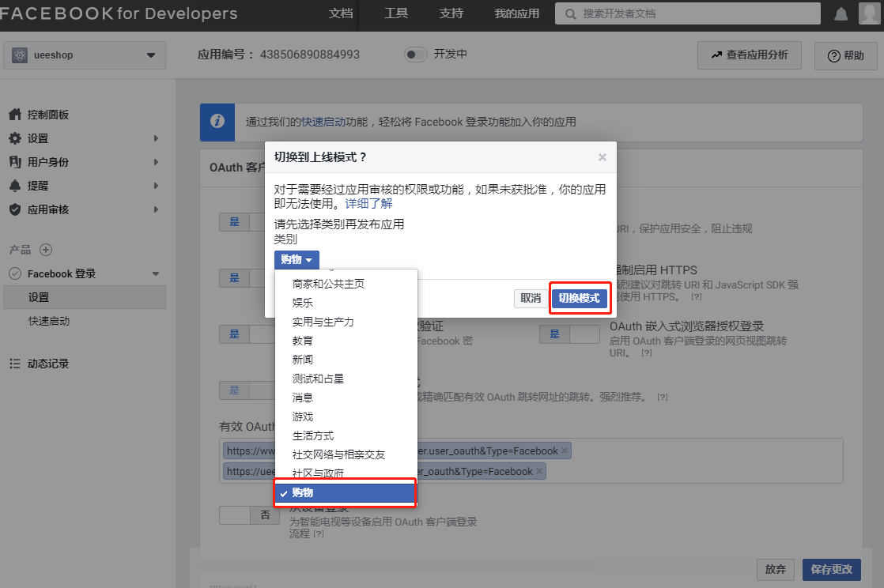Click the 动态记录 list icon

point(15,364)
